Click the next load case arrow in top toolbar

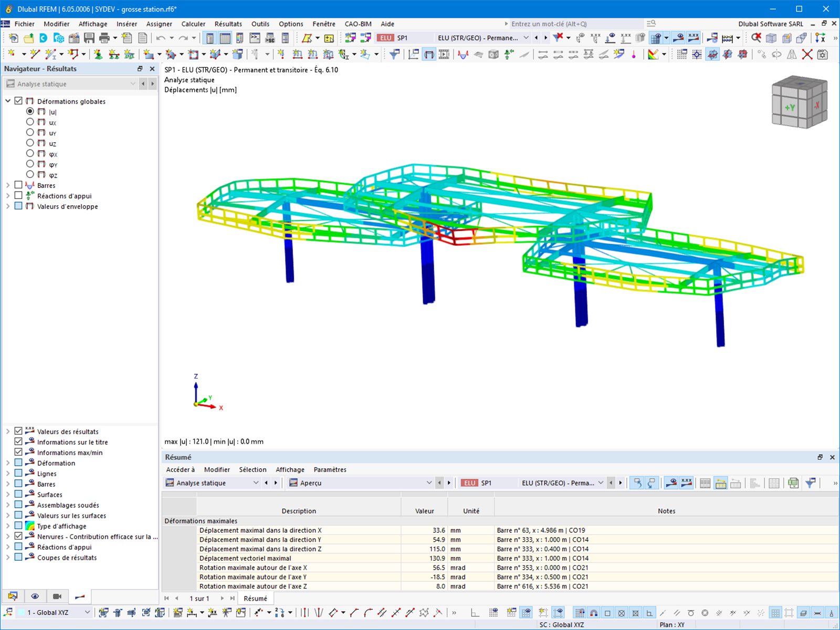(546, 38)
